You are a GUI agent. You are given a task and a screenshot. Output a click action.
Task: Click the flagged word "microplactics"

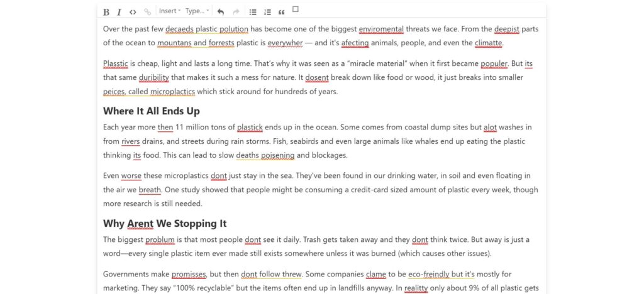point(172,92)
